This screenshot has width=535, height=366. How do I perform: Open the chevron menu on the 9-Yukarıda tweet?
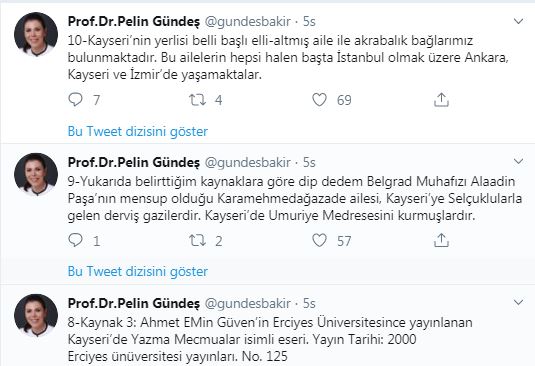click(x=518, y=161)
